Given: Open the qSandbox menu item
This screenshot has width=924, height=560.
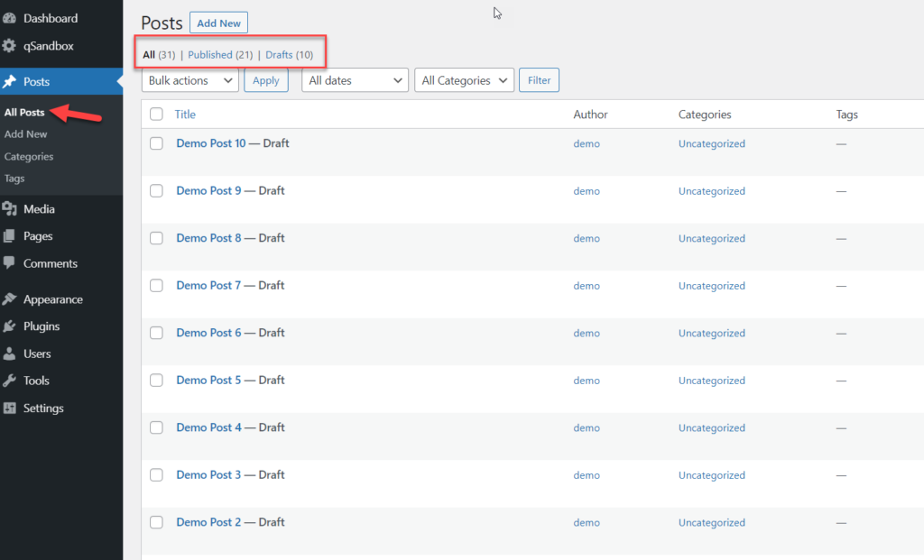Looking at the screenshot, I should tap(49, 45).
